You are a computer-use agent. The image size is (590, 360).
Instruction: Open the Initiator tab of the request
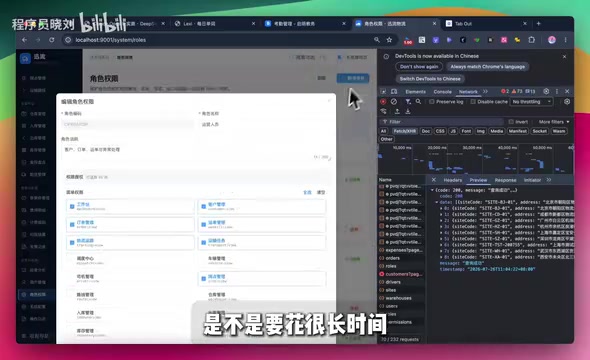(x=532, y=180)
